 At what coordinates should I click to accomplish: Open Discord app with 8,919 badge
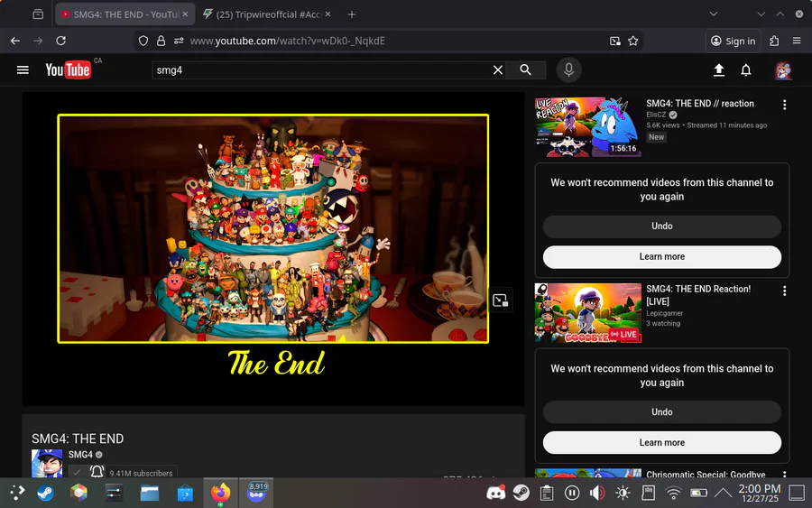pyautogui.click(x=256, y=493)
